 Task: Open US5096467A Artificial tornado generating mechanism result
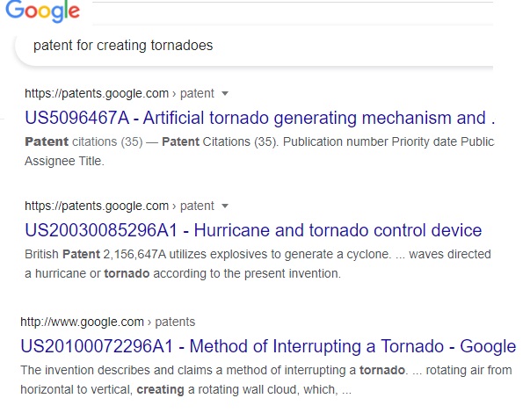259,118
